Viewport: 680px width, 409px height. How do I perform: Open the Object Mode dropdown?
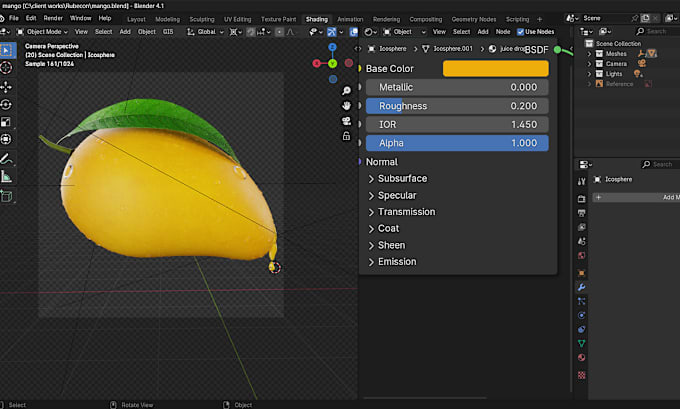pyautogui.click(x=42, y=32)
